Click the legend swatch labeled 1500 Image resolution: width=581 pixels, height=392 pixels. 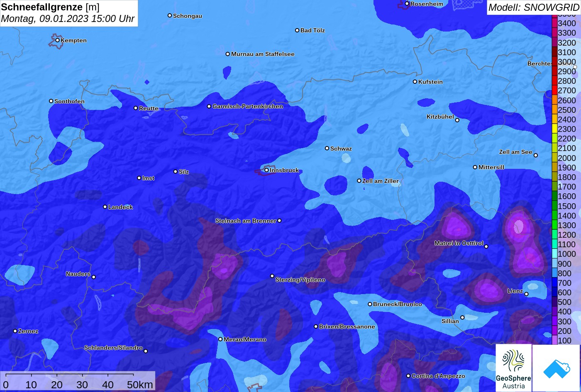554,206
